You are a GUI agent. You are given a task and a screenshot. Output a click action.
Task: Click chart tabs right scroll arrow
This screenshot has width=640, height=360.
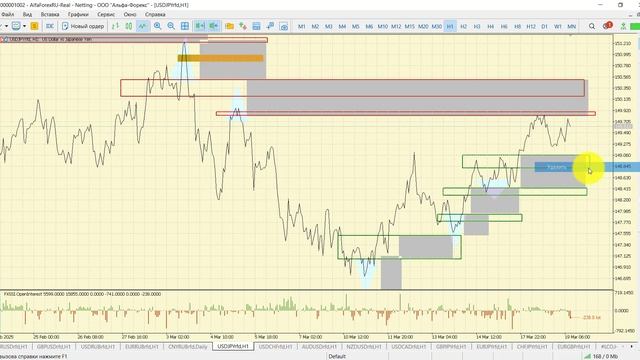pyautogui.click(x=632, y=347)
